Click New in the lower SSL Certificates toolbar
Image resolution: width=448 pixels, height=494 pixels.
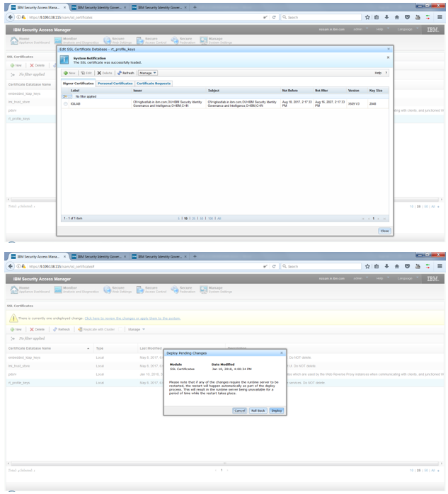point(16,329)
